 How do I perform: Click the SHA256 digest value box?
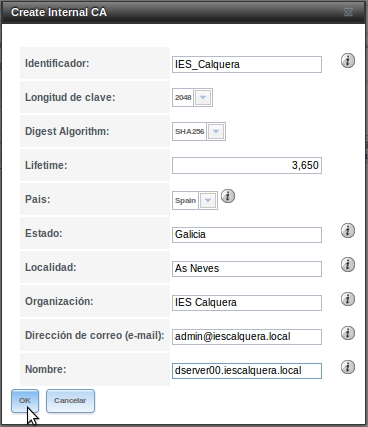(x=189, y=132)
